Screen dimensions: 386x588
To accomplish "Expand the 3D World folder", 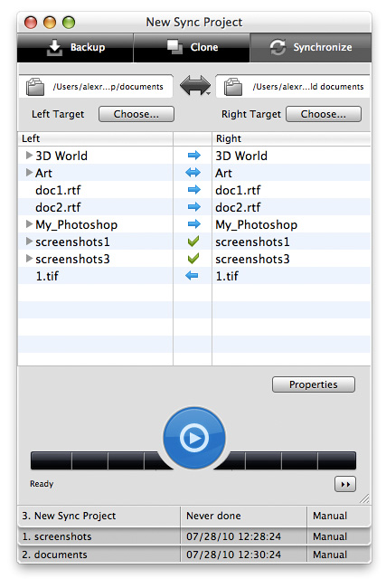I will pyautogui.click(x=29, y=156).
